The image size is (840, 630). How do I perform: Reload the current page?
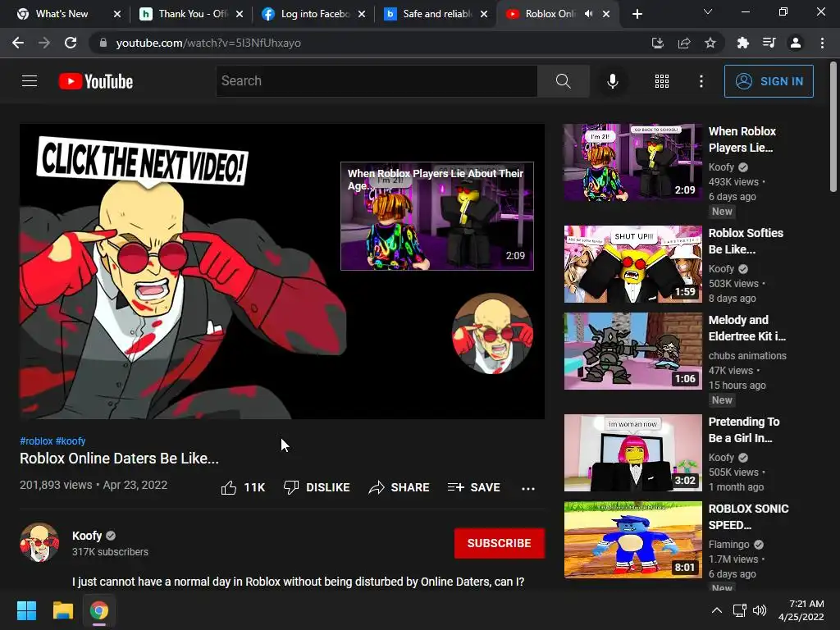[71, 43]
